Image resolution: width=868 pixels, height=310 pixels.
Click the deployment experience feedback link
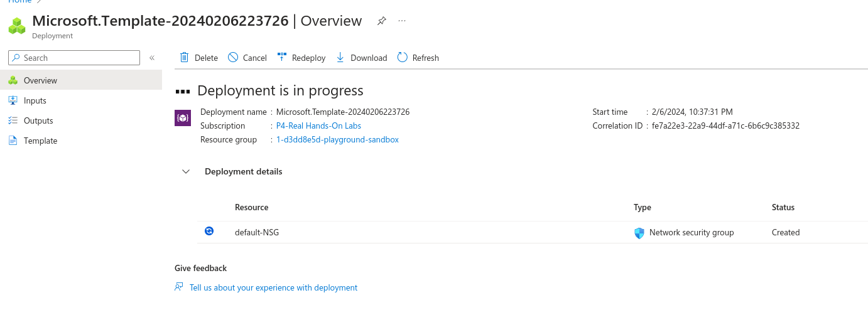273,287
